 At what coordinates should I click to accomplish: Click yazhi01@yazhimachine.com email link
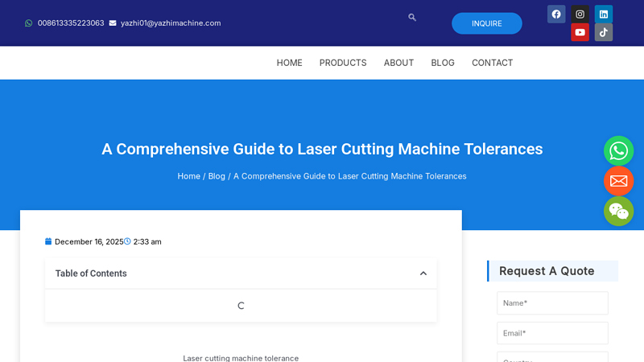[x=171, y=23]
